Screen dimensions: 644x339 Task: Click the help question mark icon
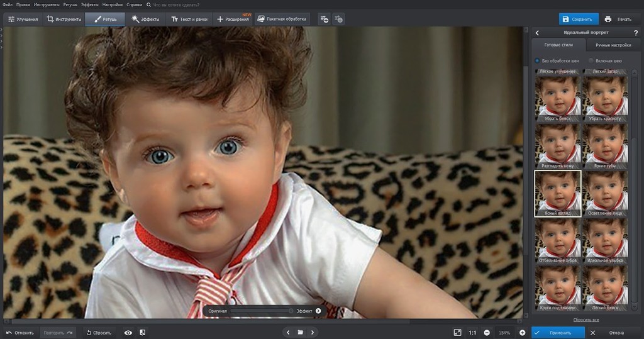coord(636,33)
